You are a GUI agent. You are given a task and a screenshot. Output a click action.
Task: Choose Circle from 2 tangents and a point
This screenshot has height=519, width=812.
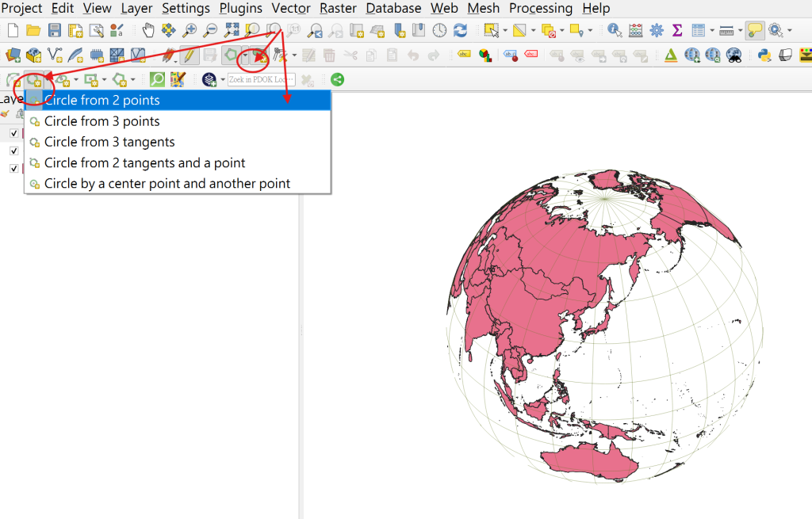coord(178,162)
